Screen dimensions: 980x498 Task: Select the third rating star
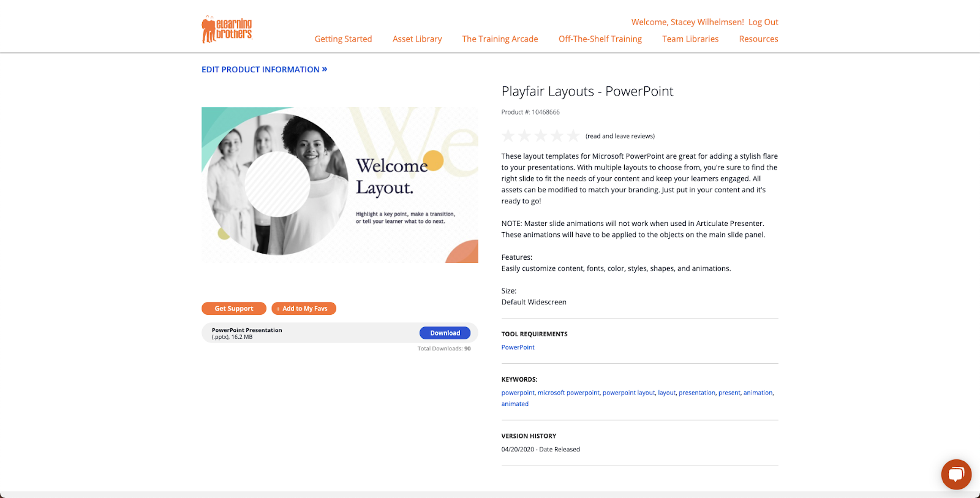(540, 135)
